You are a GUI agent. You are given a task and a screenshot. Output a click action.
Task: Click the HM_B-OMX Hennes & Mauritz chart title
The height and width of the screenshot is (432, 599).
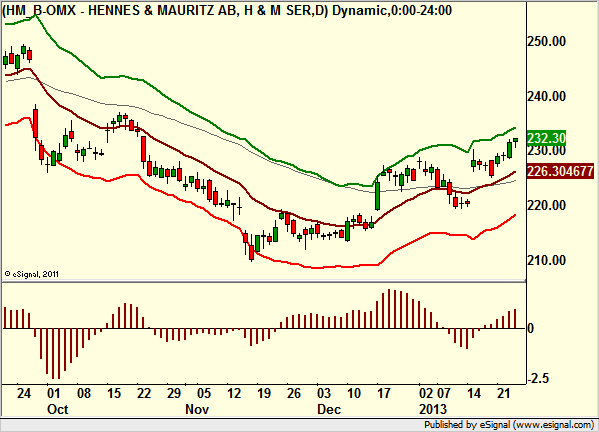click(x=227, y=10)
